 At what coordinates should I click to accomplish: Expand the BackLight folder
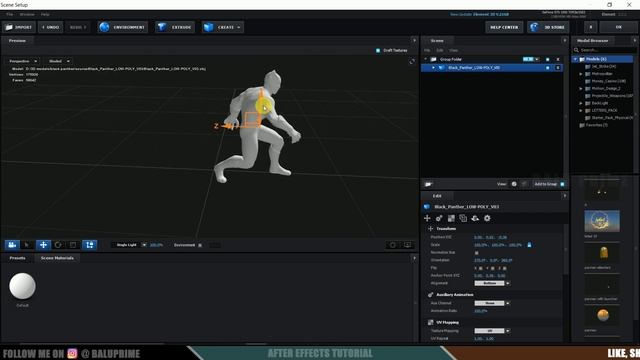pos(581,103)
